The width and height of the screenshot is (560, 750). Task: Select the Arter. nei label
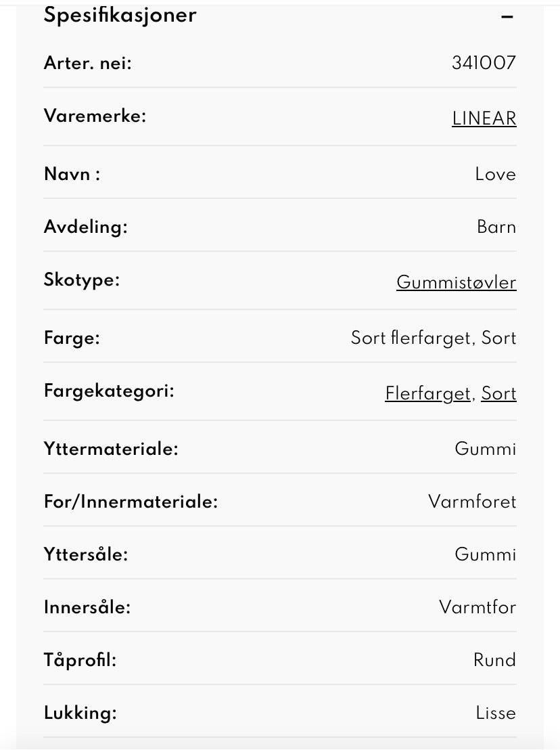(88, 64)
